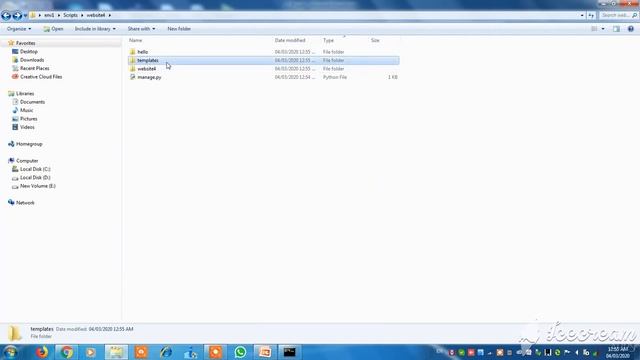
Task: Open the address bar history dropdown
Action: (x=582, y=16)
